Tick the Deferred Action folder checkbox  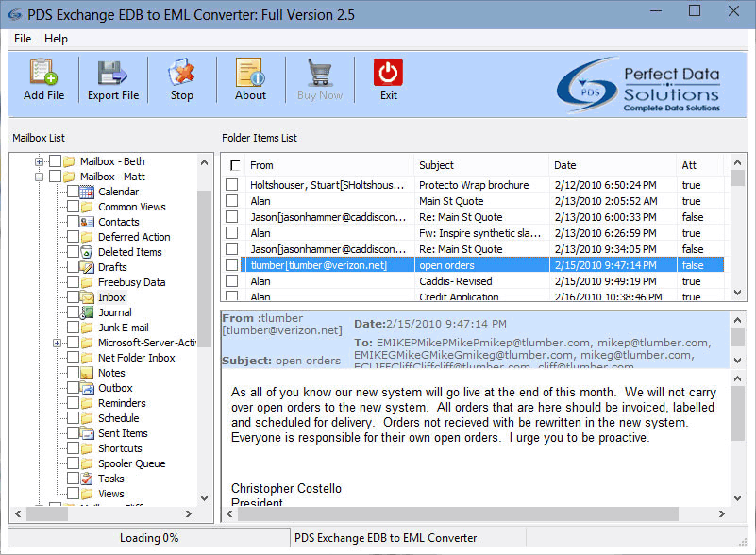click(x=73, y=237)
